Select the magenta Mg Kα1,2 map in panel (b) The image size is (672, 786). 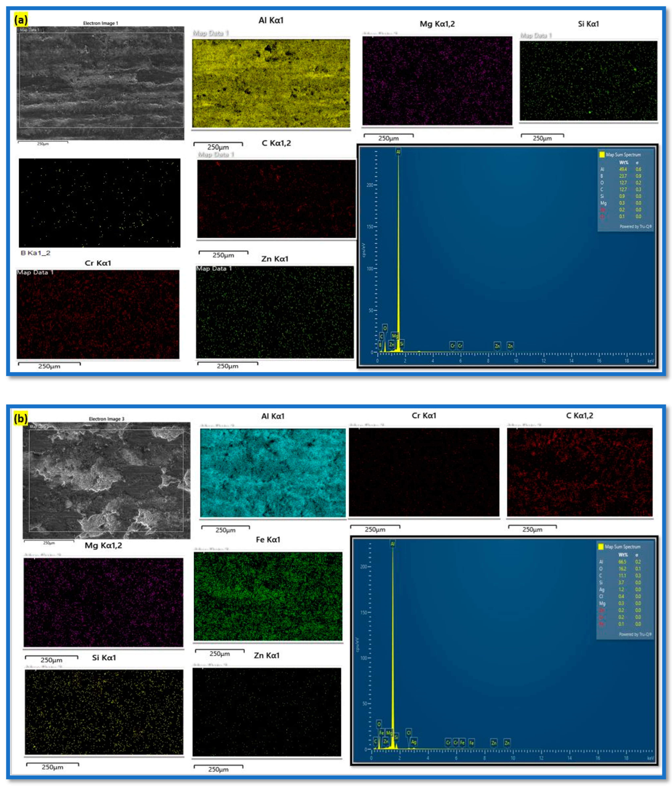[x=103, y=602]
